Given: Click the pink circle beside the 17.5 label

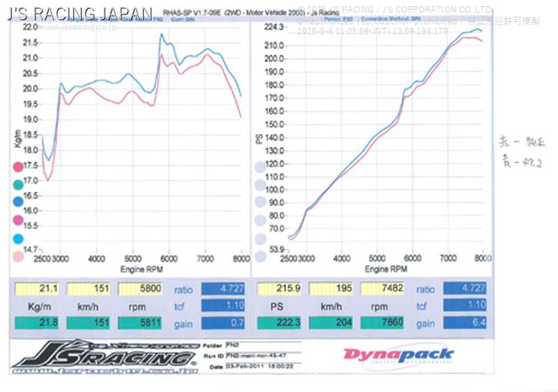Looking at the screenshot, I should pos(18,167).
